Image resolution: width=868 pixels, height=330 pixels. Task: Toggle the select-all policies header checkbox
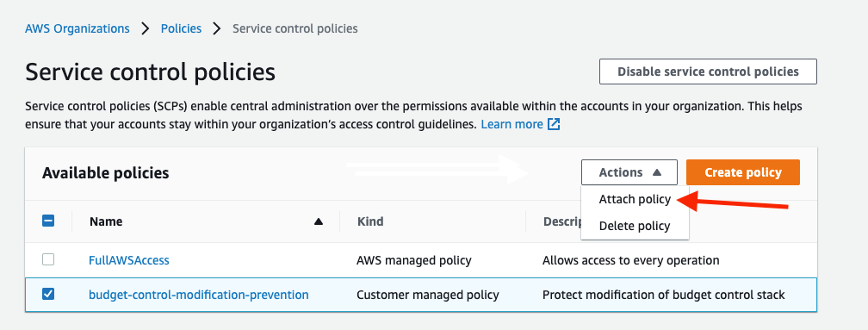coord(48,221)
